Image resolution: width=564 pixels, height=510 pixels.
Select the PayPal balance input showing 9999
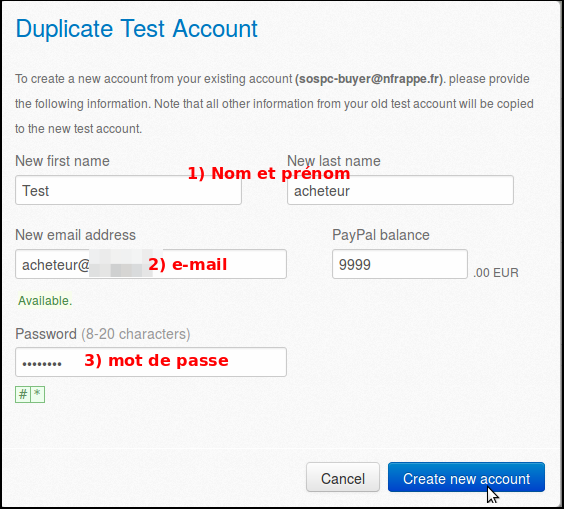coord(400,264)
